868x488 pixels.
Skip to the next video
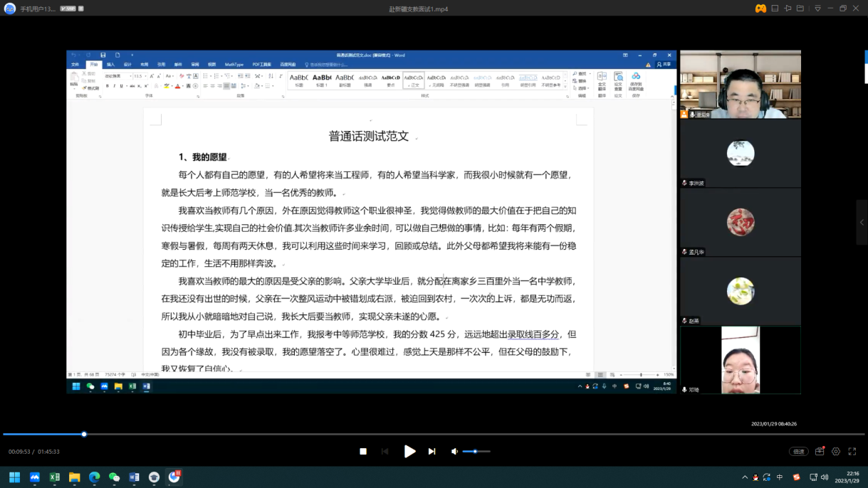(432, 451)
